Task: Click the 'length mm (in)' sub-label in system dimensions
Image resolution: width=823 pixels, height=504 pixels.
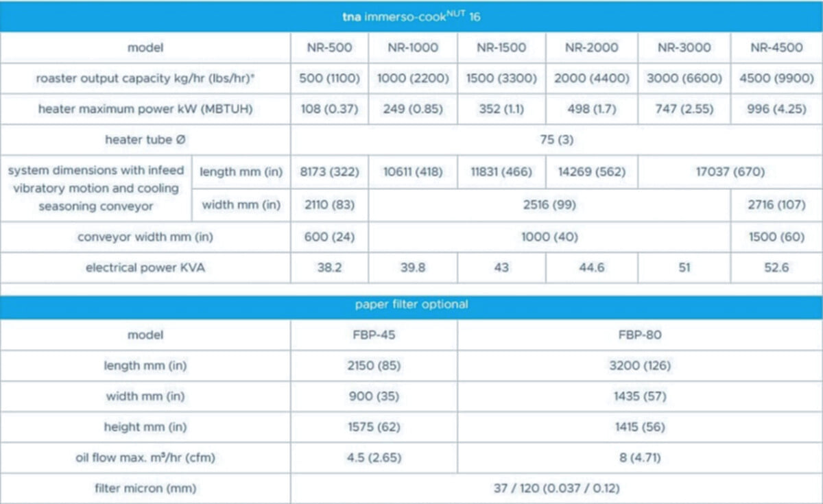Action: click(241, 171)
